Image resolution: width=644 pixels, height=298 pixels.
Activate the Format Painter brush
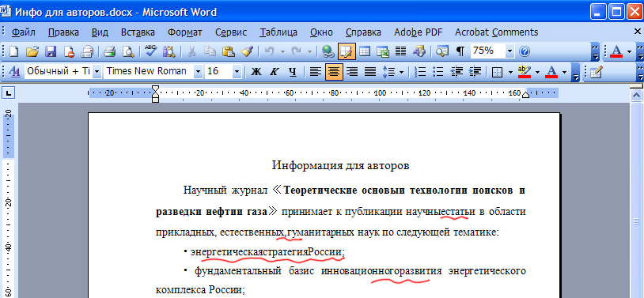[x=246, y=51]
